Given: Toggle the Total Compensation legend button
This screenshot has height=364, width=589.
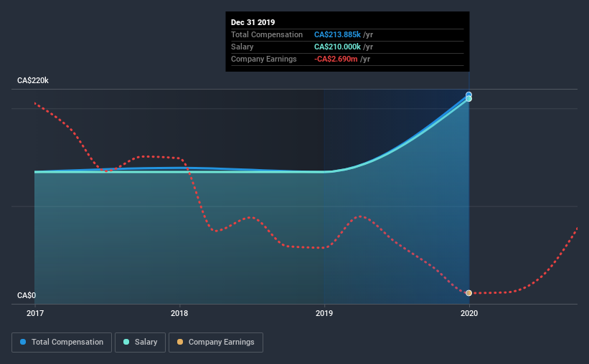Looking at the screenshot, I should click(x=62, y=343).
